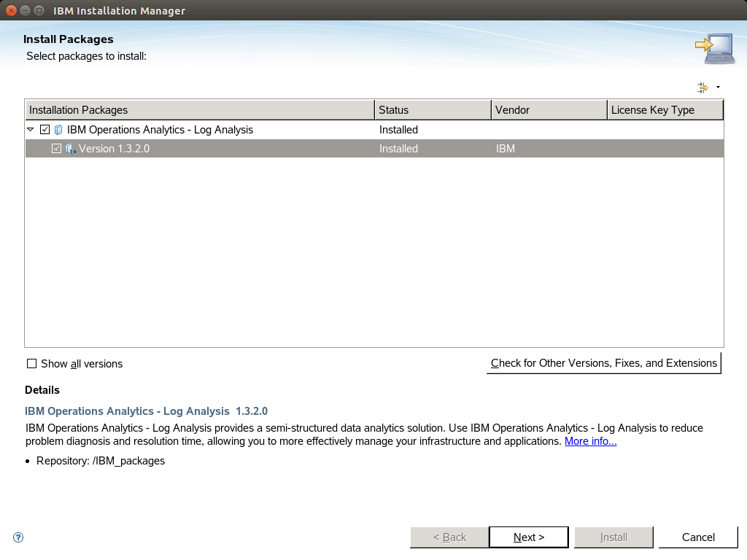Minimize the Installation Manager window
Screen dimensions: 747x560
[26, 10]
